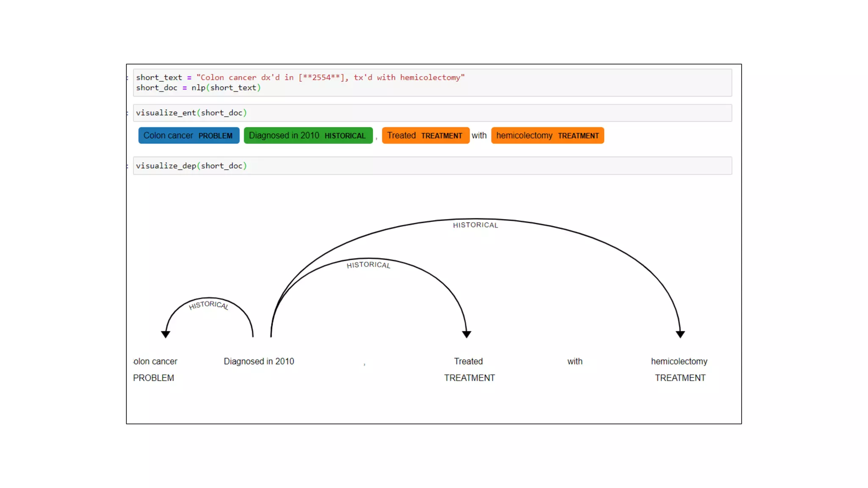The image size is (868, 488).
Task: Click the 'Treated' token in dependency graph
Action: coord(468,361)
